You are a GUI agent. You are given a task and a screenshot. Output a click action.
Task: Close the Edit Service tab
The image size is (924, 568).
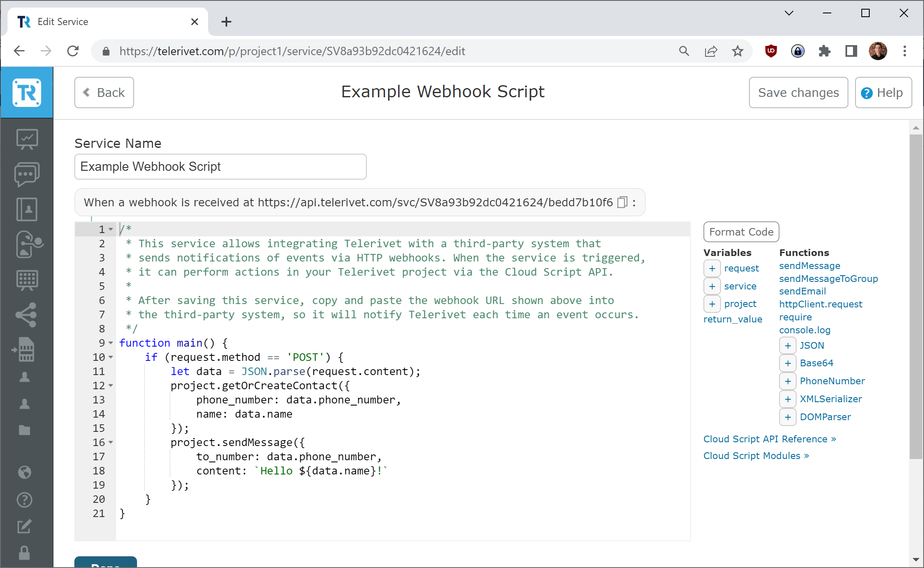click(194, 22)
